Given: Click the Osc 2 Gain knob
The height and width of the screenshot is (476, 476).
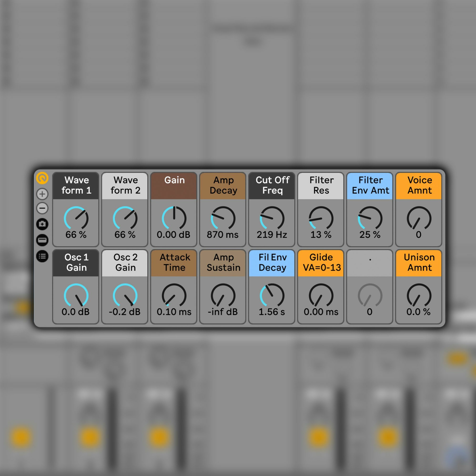Looking at the screenshot, I should [x=125, y=295].
